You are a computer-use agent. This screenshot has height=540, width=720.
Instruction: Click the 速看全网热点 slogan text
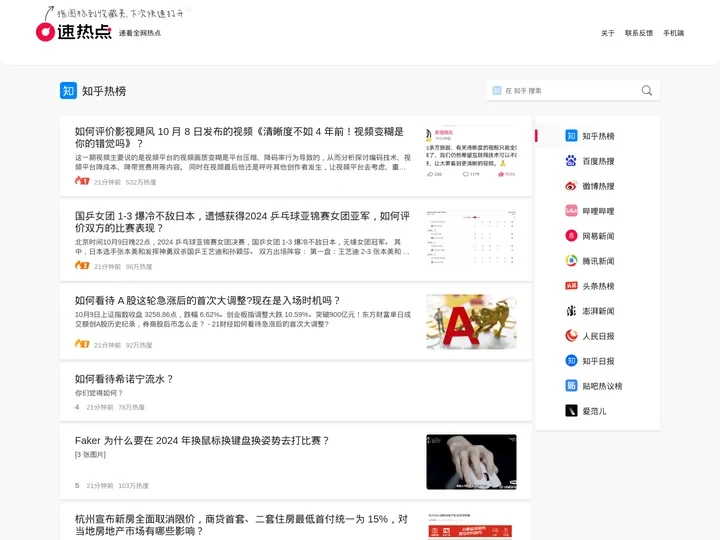(x=140, y=33)
